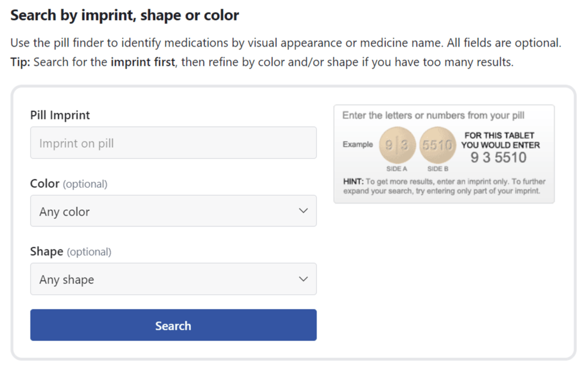
Task: Open the Color dropdown
Action: tap(172, 211)
